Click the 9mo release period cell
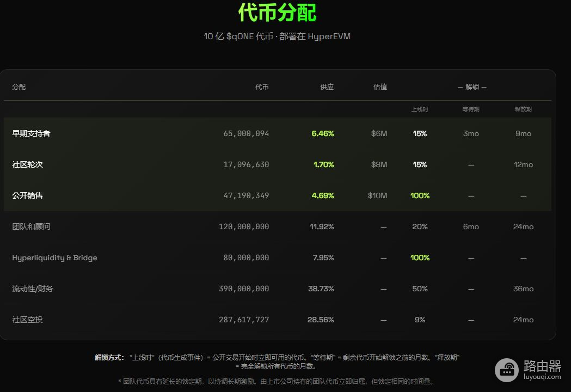Screen dimensions: 571x392 [523, 134]
